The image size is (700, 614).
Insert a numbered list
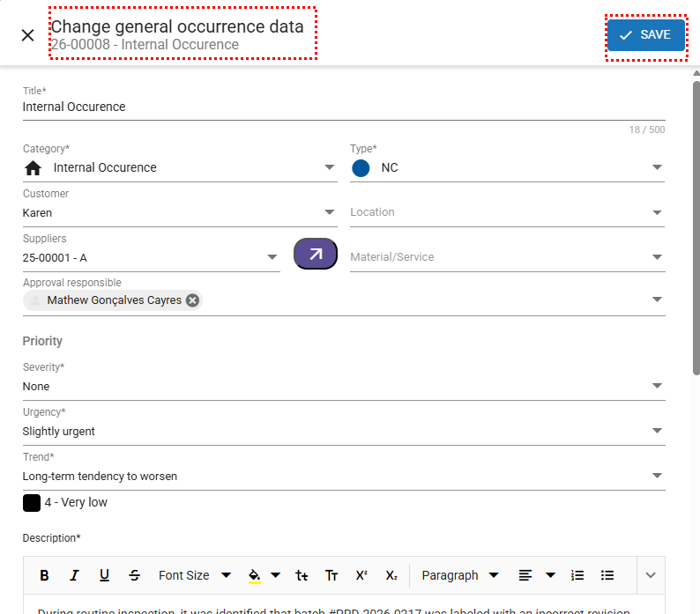tap(577, 575)
